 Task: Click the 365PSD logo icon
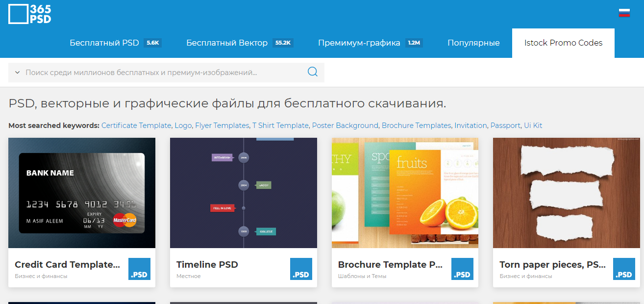click(x=18, y=14)
